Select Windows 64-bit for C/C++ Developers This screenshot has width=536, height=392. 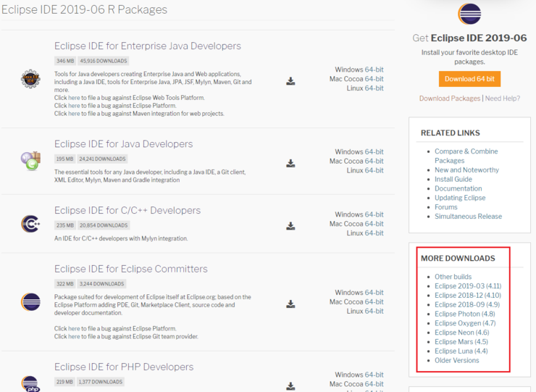(374, 214)
